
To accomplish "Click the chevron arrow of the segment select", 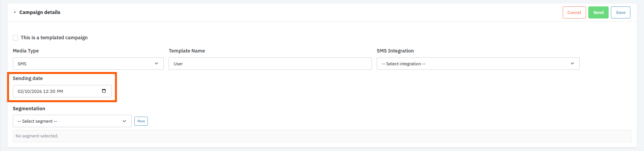I will pyautogui.click(x=124, y=121).
